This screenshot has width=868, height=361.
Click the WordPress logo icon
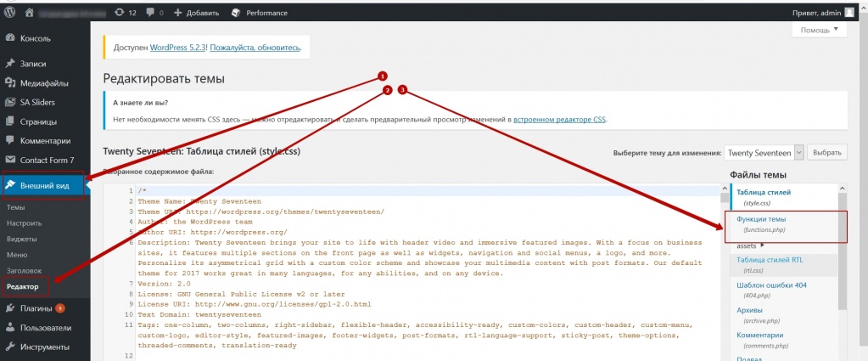10,12
